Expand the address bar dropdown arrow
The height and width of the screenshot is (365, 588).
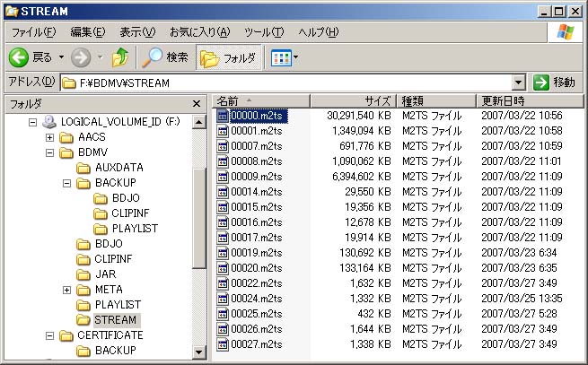[x=519, y=83]
